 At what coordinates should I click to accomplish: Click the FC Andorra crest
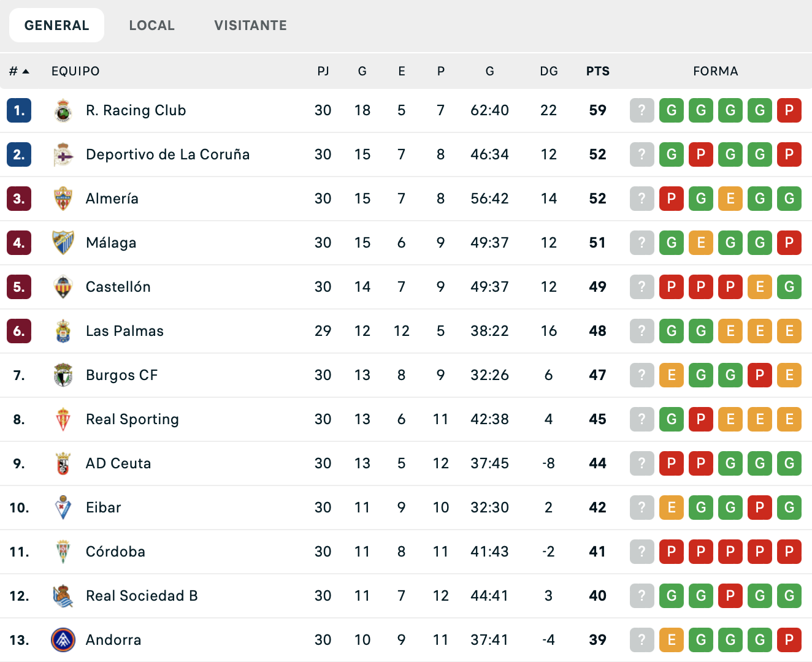point(63,639)
